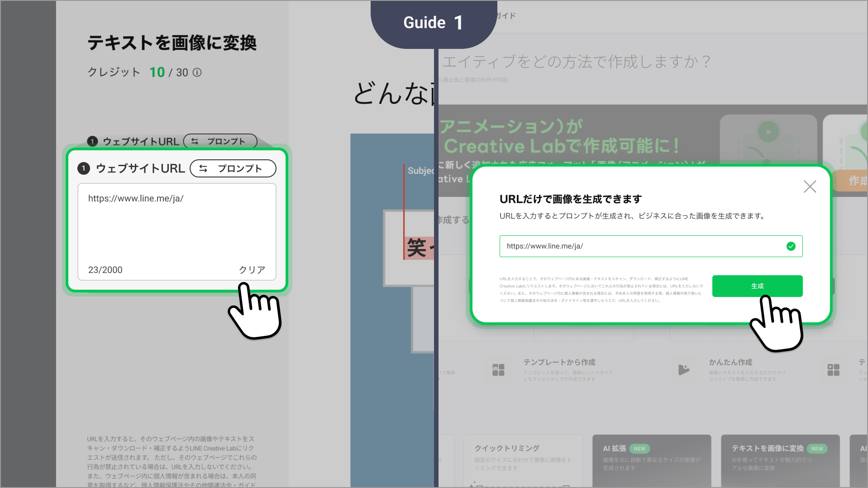This screenshot has width=868, height=488.
Task: Click step 1 badge beside highlighted ウェブサイトURL
Action: pyautogui.click(x=84, y=168)
